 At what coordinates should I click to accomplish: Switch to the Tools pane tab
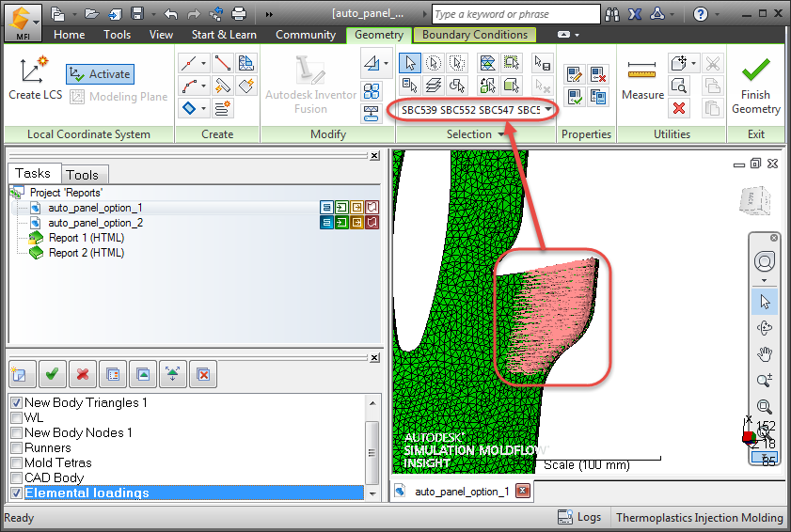click(x=85, y=175)
